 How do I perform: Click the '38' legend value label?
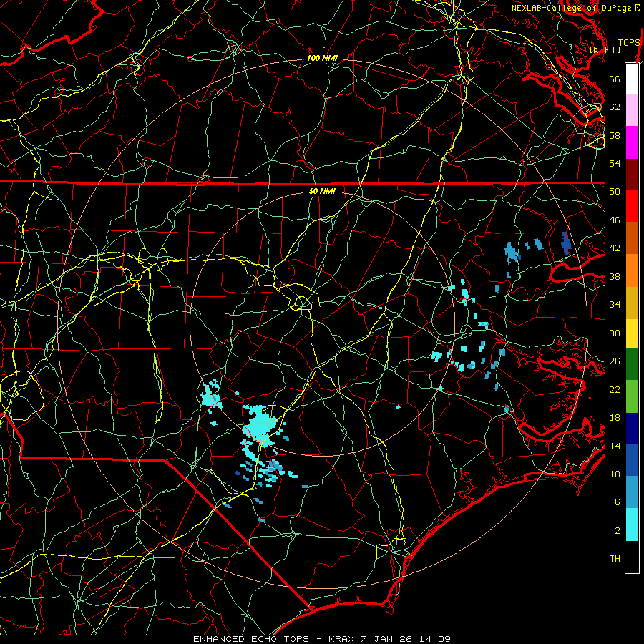615,276
